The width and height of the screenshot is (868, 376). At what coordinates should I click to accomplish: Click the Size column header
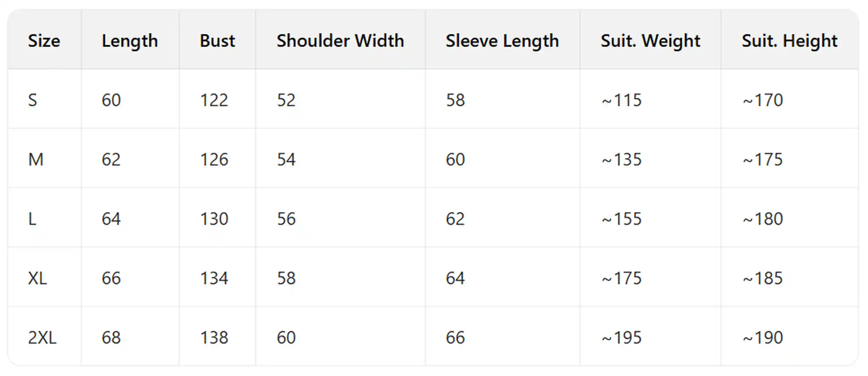[x=44, y=41]
